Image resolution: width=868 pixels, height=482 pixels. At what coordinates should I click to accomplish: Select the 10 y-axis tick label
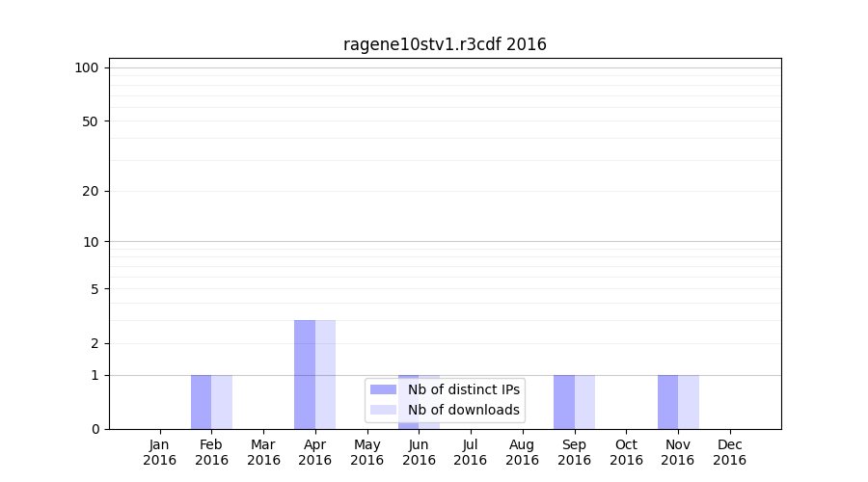(91, 242)
